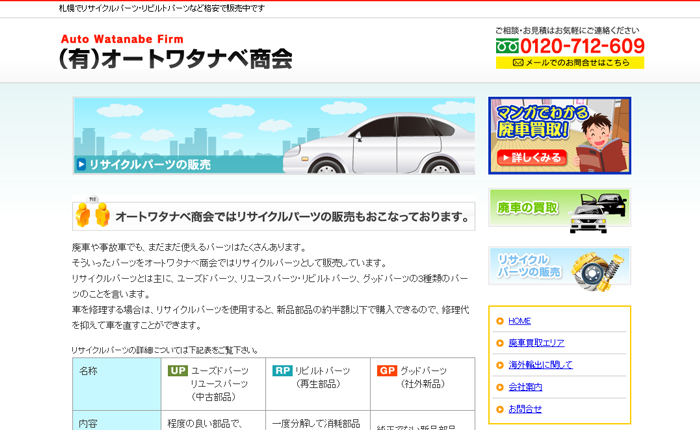
Task: Open the 海外輸出に関して link
Action: 540,365
